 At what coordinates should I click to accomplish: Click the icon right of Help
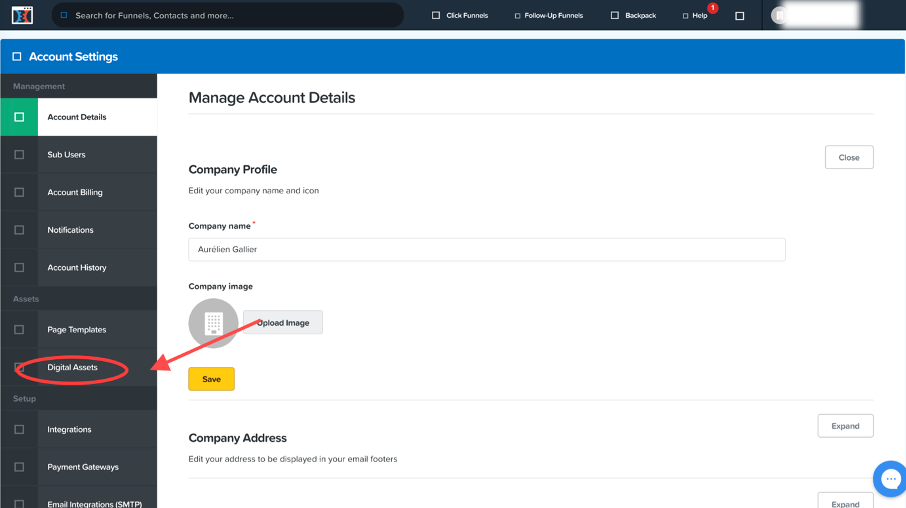click(740, 16)
